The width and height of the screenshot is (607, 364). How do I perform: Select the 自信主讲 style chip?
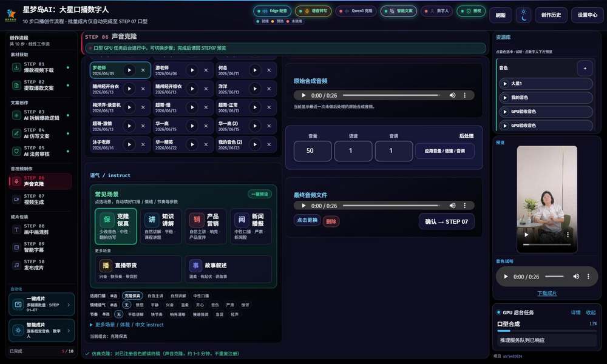(155, 296)
